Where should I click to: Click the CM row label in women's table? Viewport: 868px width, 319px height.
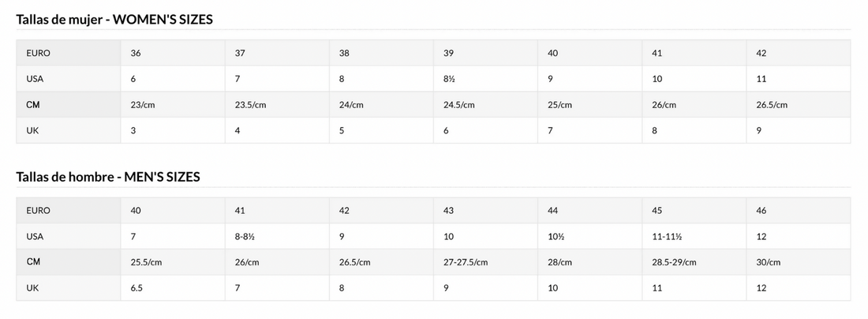(33, 104)
